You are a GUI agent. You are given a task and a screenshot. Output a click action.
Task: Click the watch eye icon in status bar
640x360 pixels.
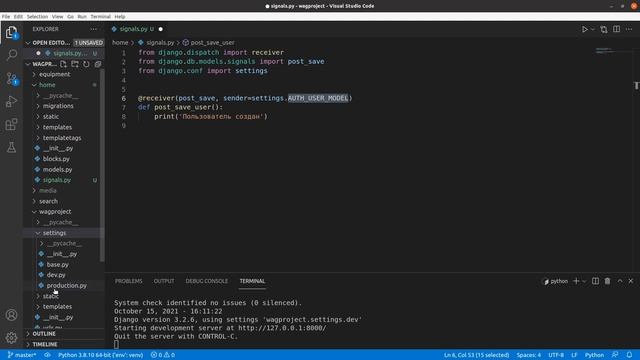[47, 355]
